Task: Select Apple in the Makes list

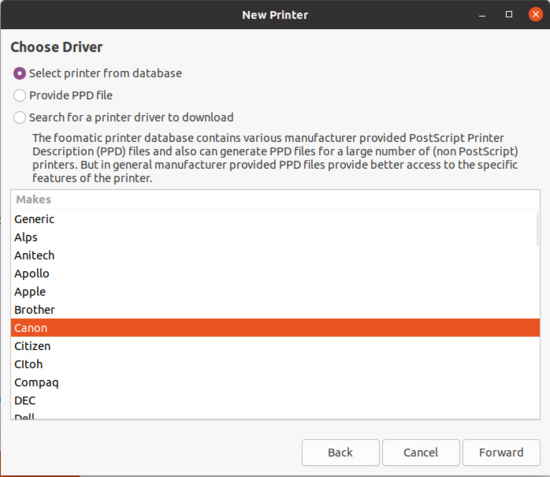Action: tap(274, 292)
